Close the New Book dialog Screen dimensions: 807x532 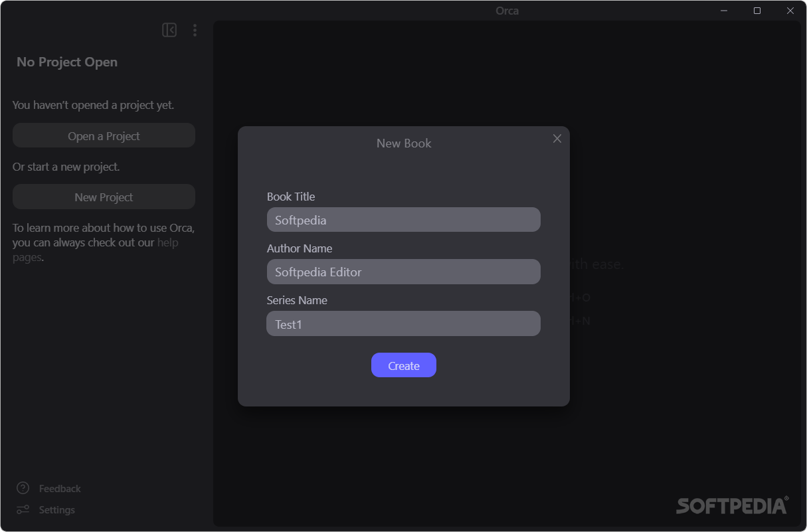(557, 138)
